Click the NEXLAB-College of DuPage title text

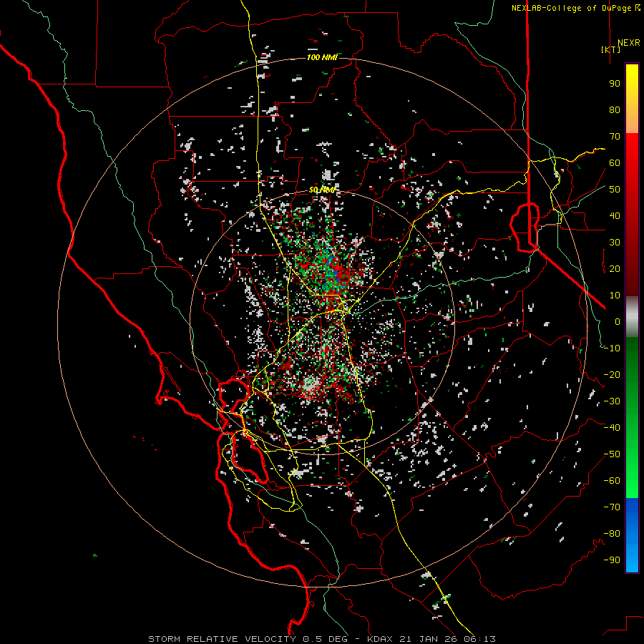coord(575,8)
